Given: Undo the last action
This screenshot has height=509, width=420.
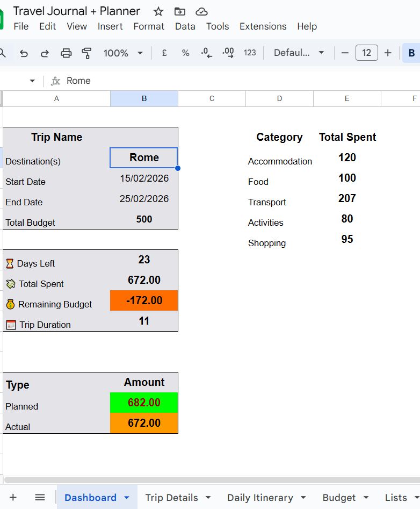Looking at the screenshot, I should coord(24,53).
